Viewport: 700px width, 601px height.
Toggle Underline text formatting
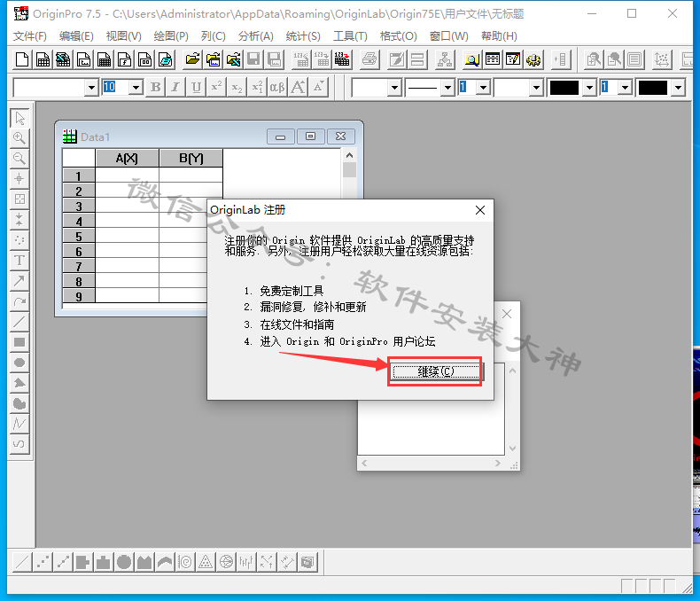click(x=196, y=87)
